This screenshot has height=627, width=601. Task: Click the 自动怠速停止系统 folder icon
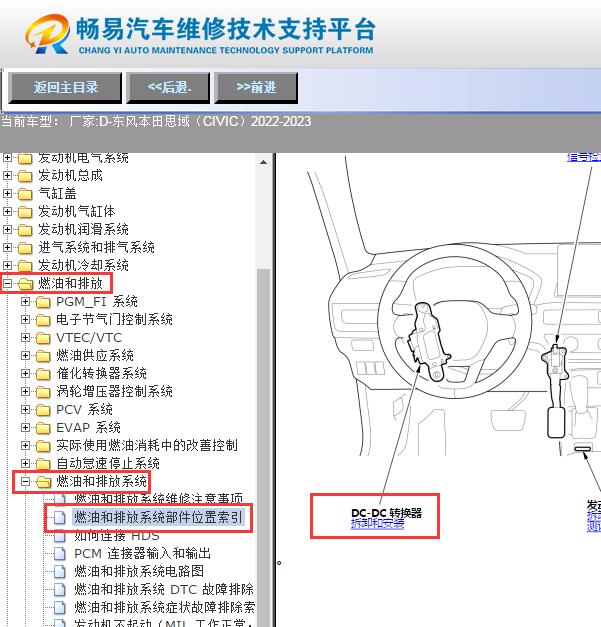[x=43, y=464]
